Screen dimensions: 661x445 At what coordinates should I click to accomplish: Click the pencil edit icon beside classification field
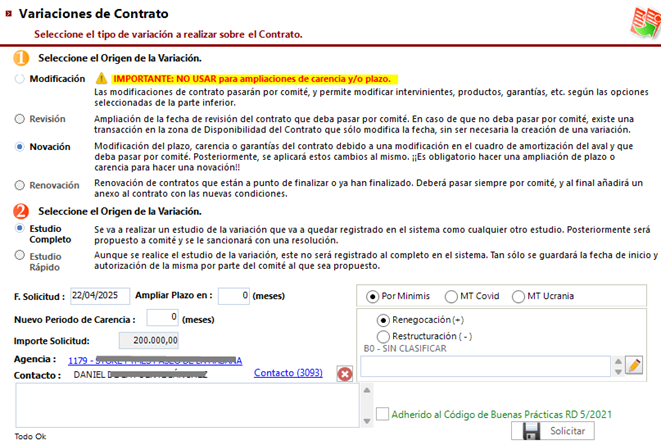click(634, 365)
